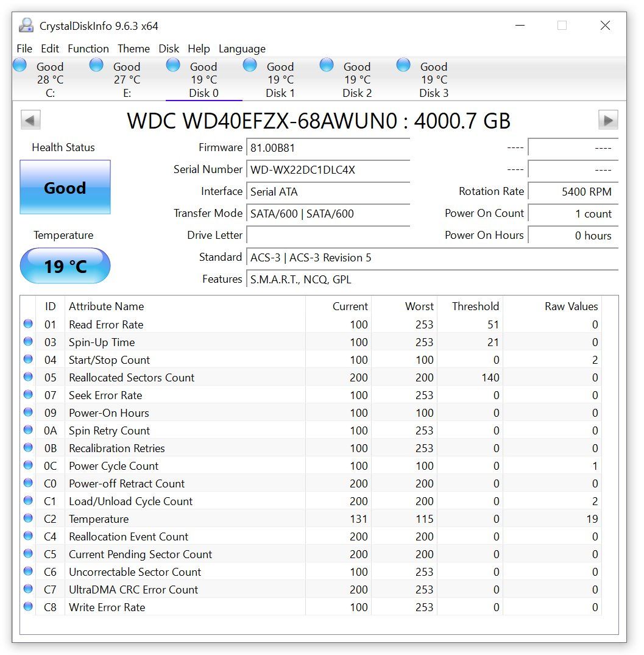Click the Standard field ACS-3 Revision 5
Screen dimensions: 644x655
coord(432,257)
